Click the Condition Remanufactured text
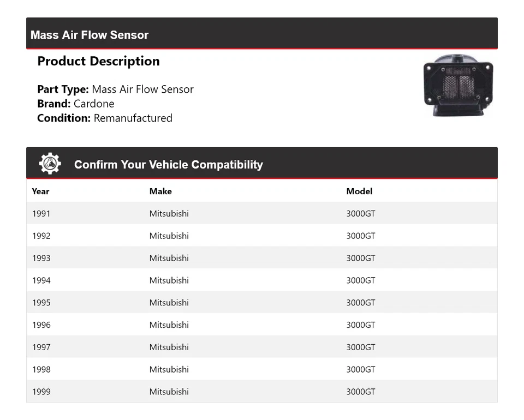Image resolution: width=524 pixels, height=420 pixels. (x=105, y=118)
